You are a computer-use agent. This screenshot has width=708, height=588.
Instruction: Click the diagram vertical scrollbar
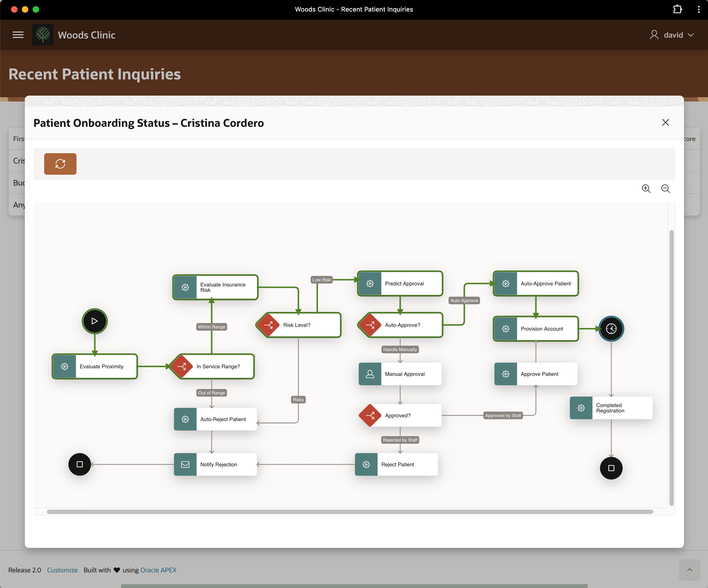click(671, 367)
